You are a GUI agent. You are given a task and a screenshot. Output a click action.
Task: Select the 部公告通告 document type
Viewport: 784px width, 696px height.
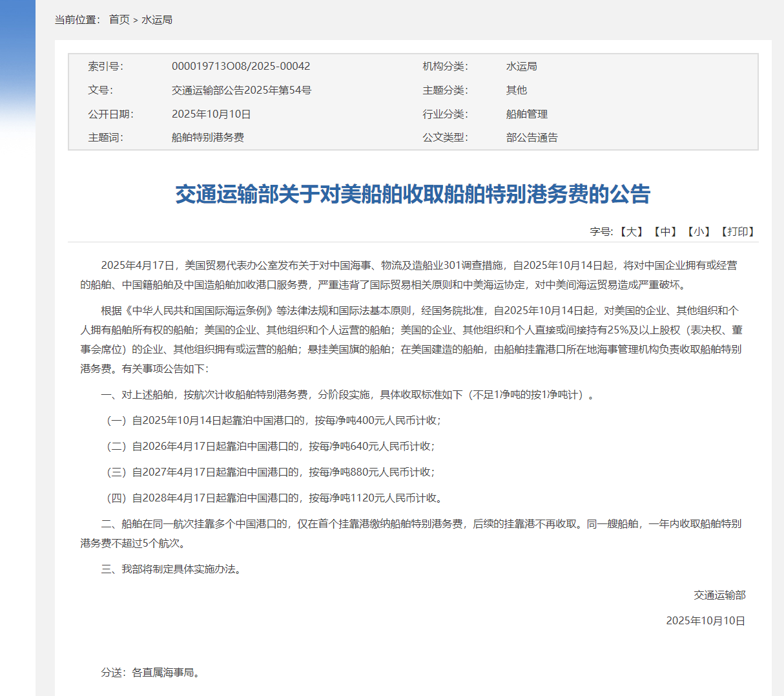pyautogui.click(x=532, y=138)
